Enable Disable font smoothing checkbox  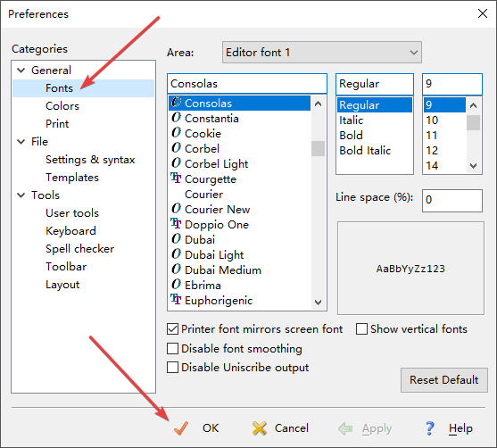pos(172,348)
